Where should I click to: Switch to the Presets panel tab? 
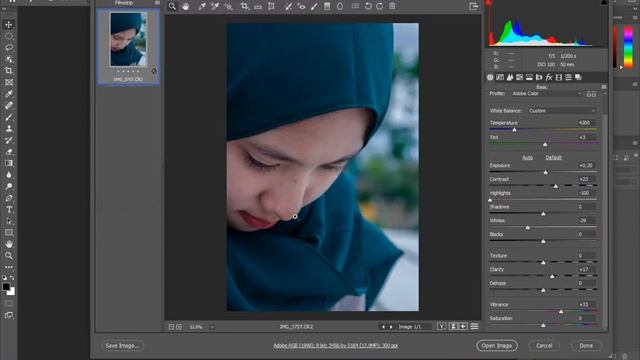click(569, 77)
